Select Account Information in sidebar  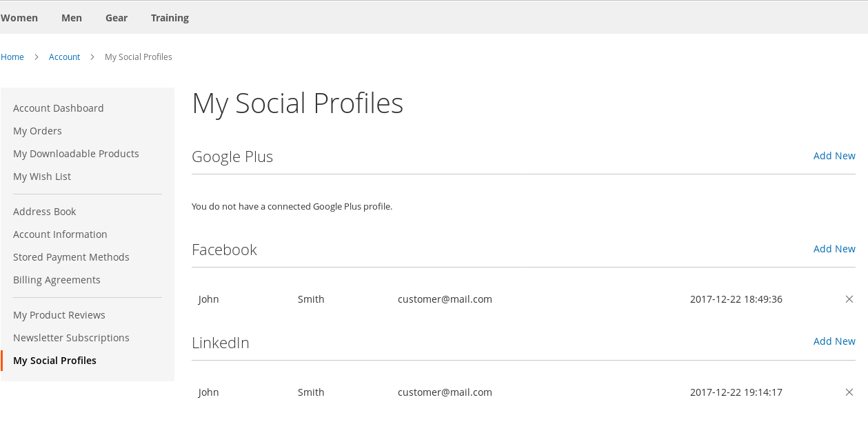point(60,234)
